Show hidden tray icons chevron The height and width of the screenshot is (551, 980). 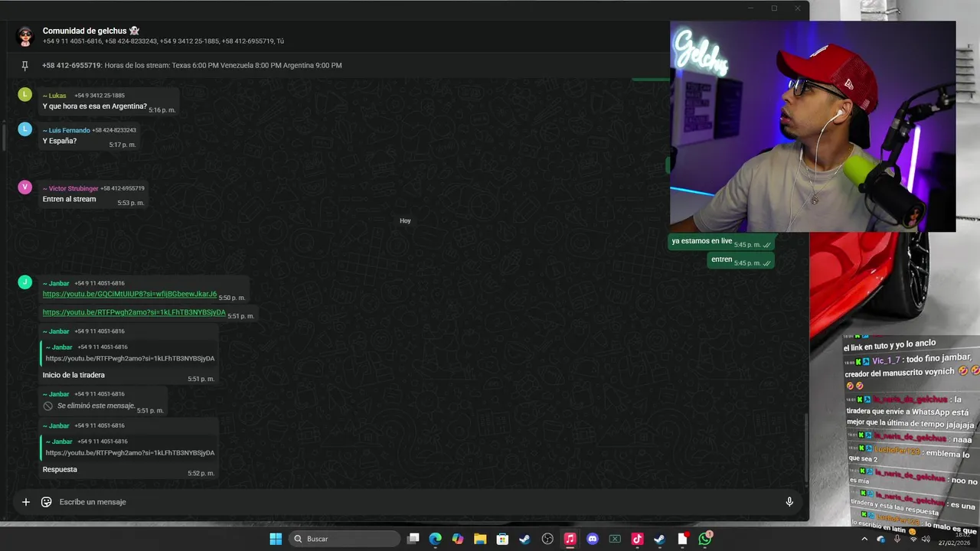(864, 539)
